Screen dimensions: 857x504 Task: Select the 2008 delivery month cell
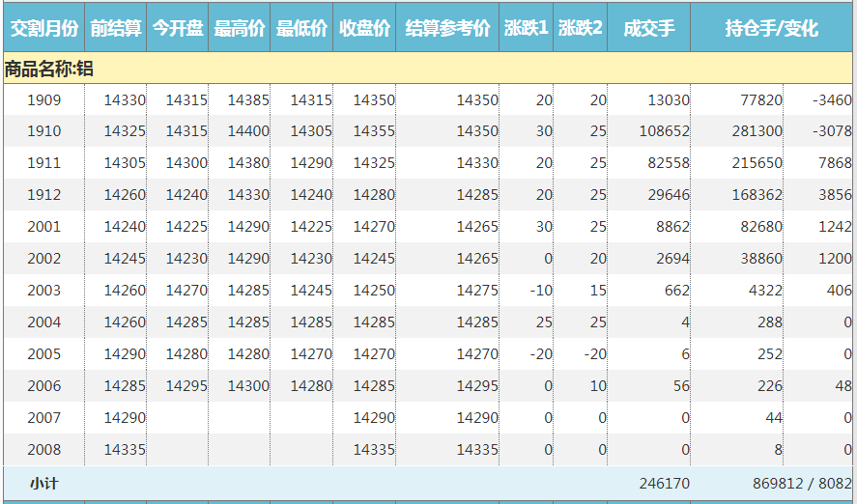(x=43, y=450)
